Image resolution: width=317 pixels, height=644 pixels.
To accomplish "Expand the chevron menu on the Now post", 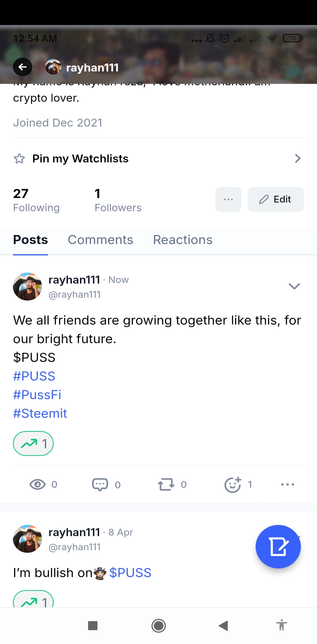I will pos(294,286).
